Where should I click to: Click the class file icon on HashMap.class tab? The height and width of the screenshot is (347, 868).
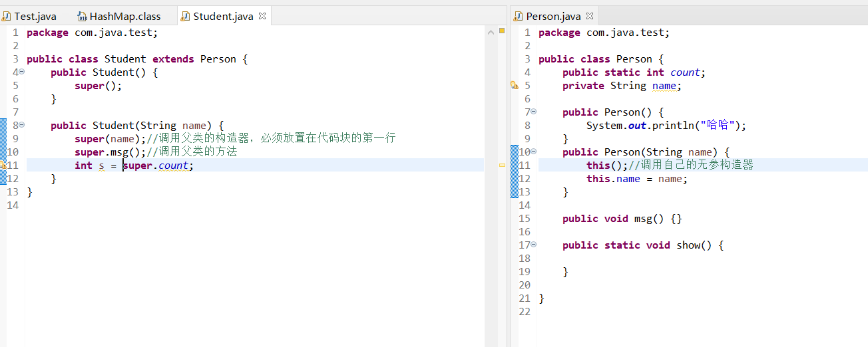coord(83,16)
